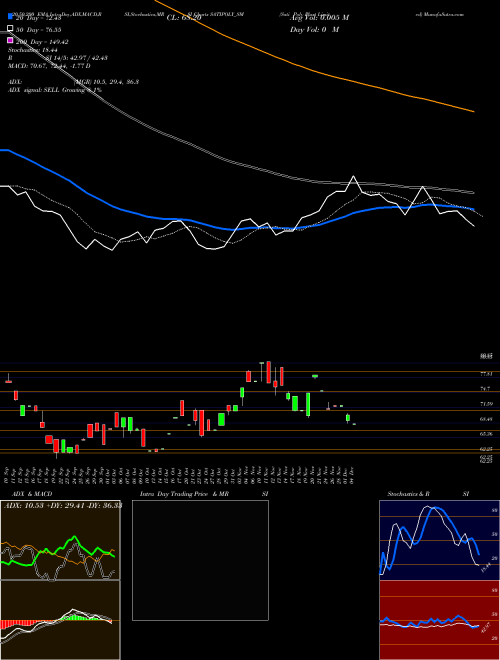Click the 74.7 price axis label
The width and height of the screenshot is (500, 660).
[x=485, y=389]
